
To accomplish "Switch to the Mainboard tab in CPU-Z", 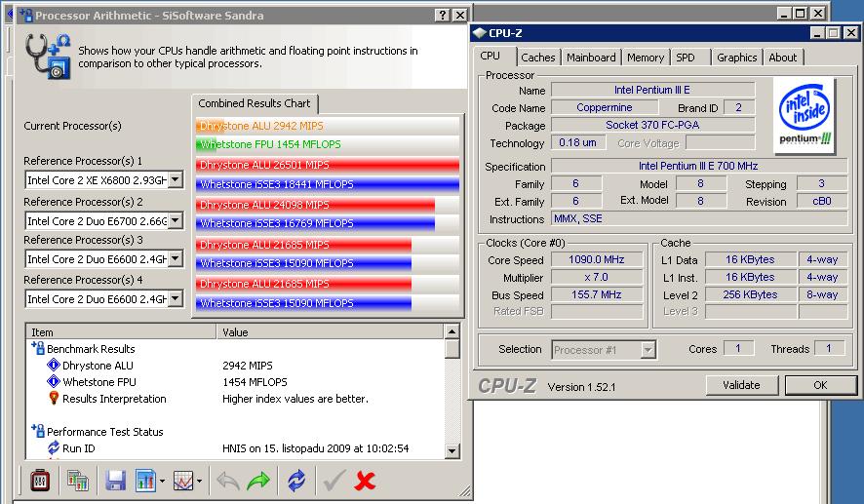I will tap(591, 58).
